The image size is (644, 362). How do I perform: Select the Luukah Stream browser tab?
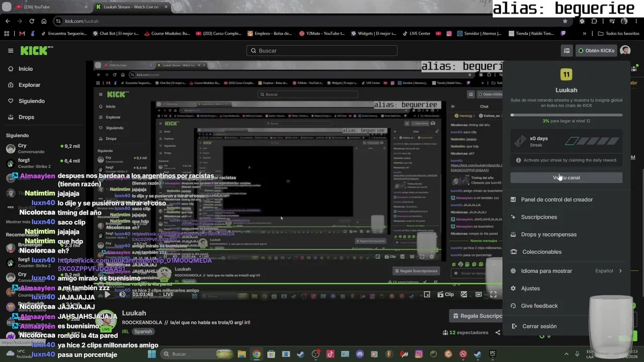click(x=132, y=7)
